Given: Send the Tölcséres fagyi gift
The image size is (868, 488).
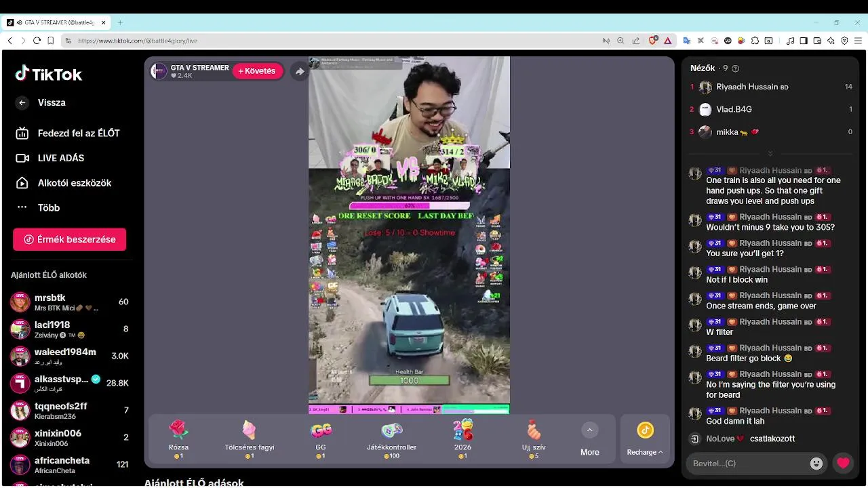Looking at the screenshot, I should (250, 439).
